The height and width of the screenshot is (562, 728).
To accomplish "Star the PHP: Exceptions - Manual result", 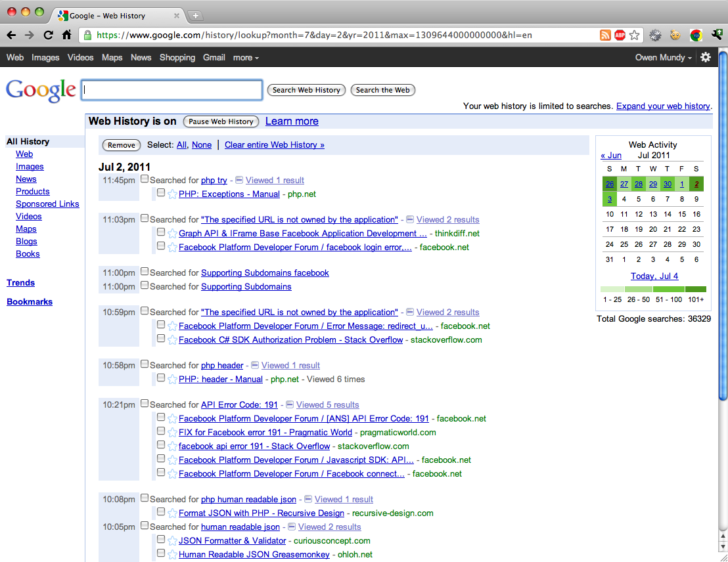I will [x=172, y=194].
